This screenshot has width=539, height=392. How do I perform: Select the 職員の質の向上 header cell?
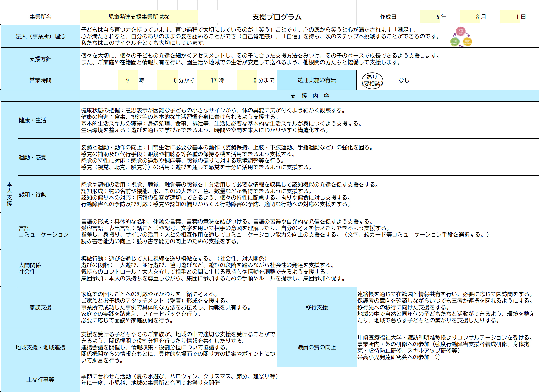(317, 347)
